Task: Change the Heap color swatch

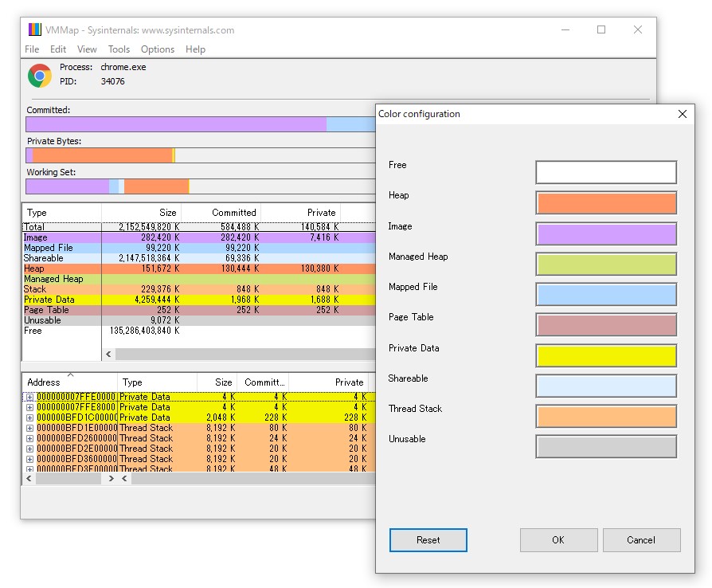Action: coord(605,202)
